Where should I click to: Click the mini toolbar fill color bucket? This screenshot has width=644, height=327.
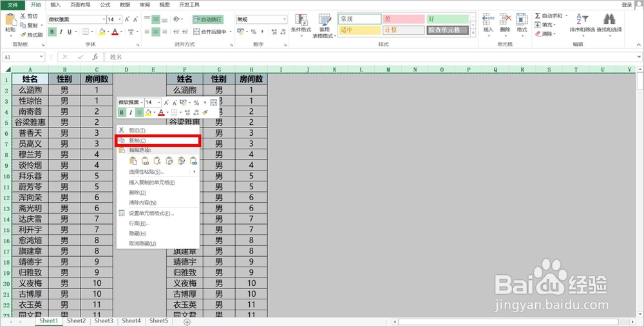tap(148, 113)
